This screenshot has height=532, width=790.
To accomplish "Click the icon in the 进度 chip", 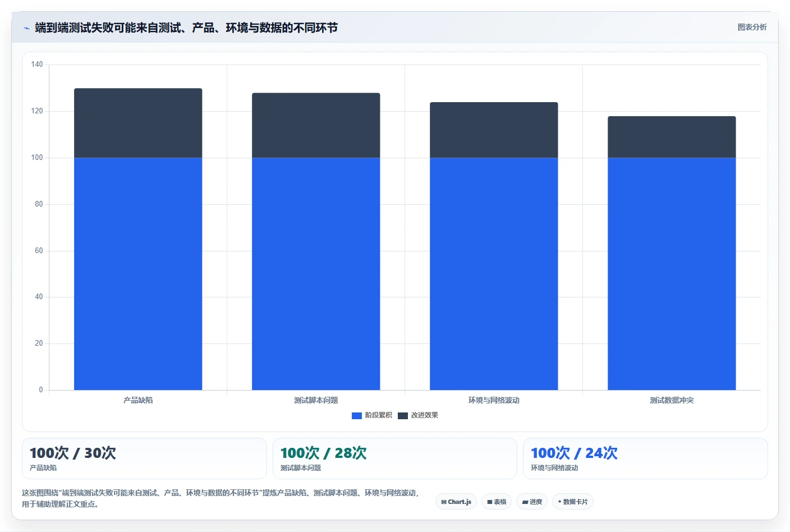I will point(525,502).
